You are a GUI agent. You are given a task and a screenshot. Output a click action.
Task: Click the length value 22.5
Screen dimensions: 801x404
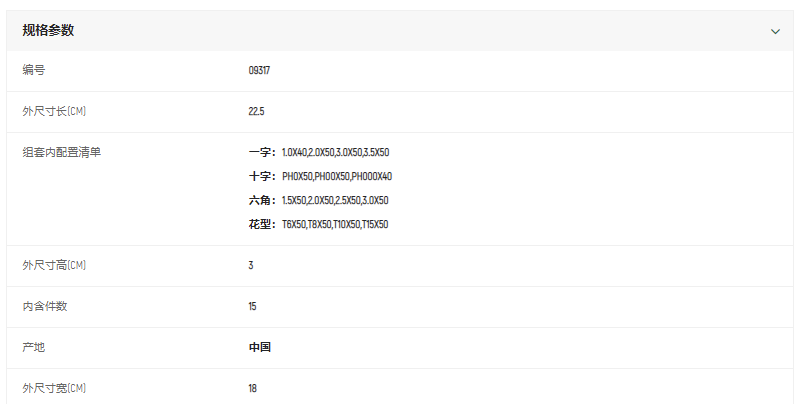pyautogui.click(x=256, y=111)
